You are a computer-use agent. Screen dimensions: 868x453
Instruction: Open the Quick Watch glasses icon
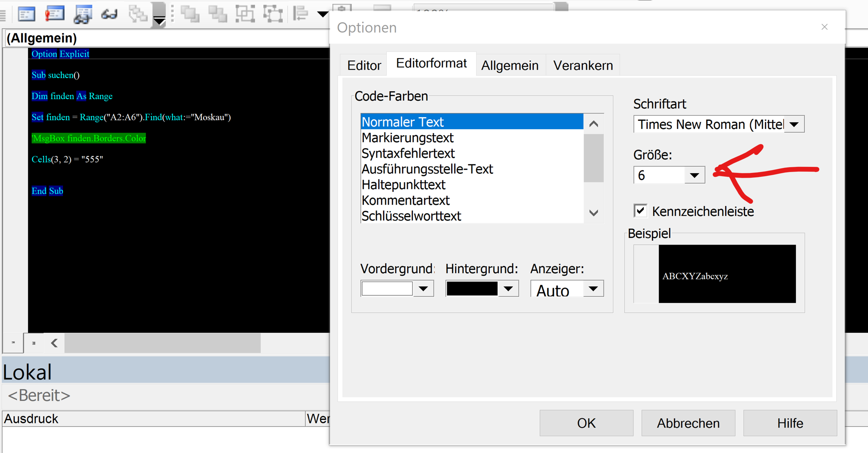coord(109,14)
